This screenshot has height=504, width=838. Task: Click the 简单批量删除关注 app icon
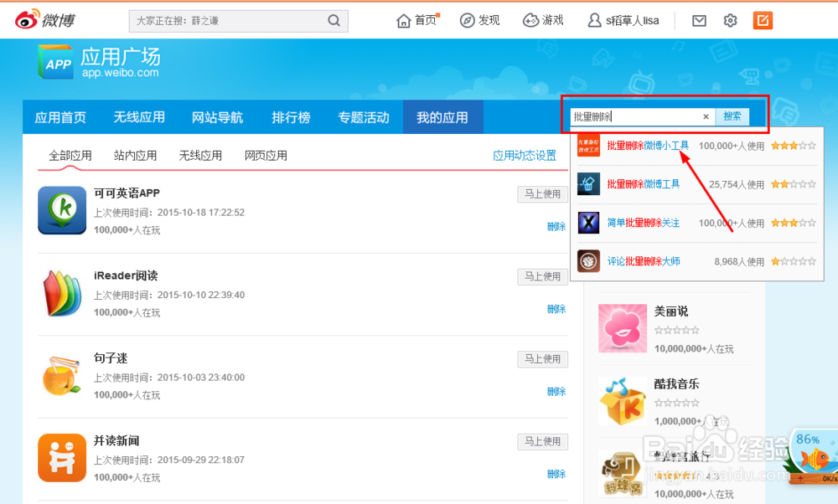(588, 223)
